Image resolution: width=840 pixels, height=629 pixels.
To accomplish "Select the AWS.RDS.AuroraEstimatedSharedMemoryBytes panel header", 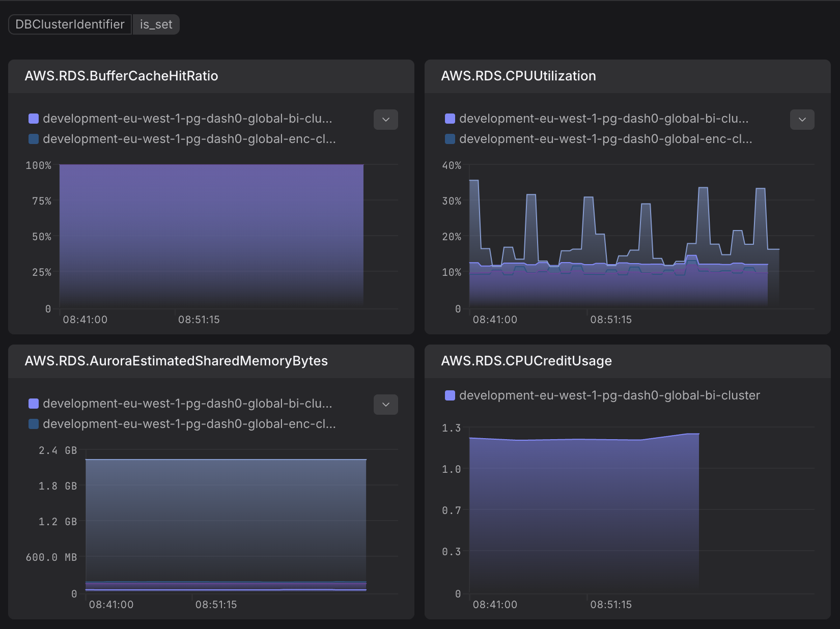I will [x=176, y=361].
